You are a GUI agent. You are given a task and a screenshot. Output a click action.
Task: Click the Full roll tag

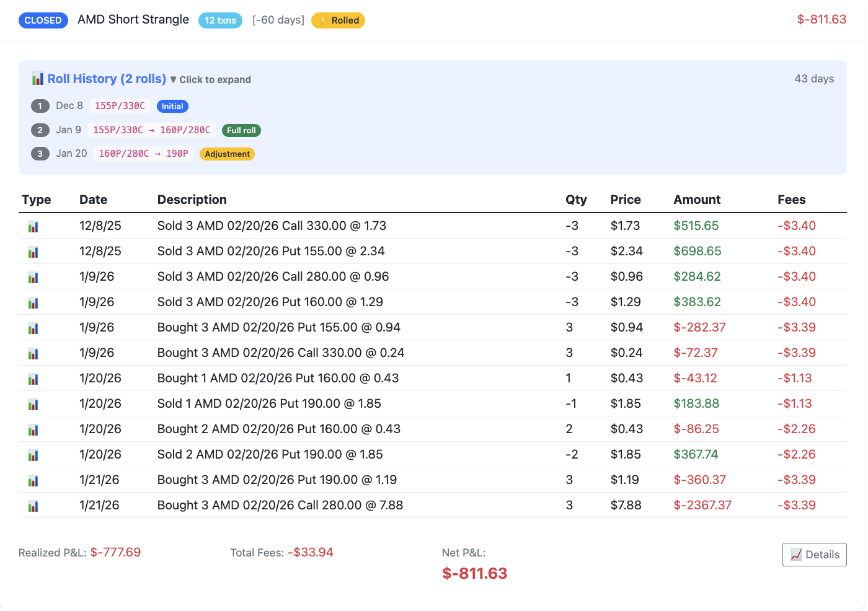point(241,131)
